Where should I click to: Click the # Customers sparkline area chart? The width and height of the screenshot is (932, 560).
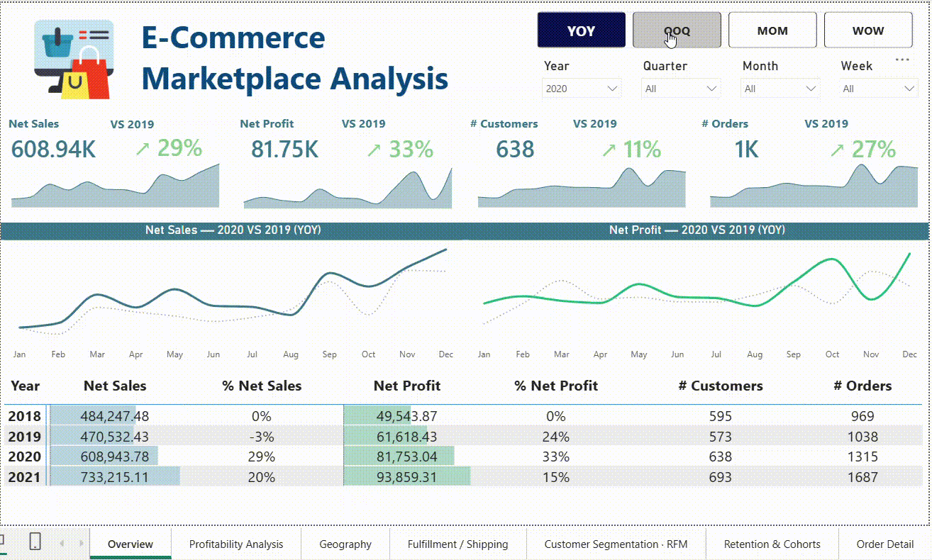[582, 188]
